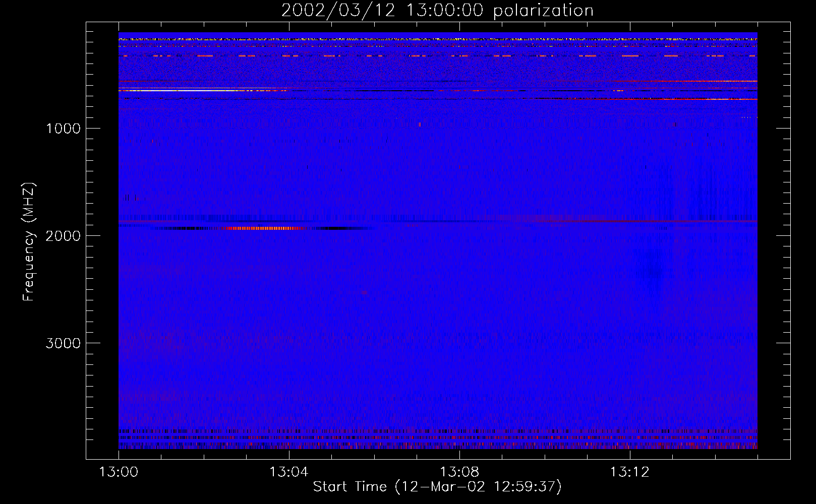Select the "2000" frequency tick label
This screenshot has height=504, width=816.
coord(63,236)
